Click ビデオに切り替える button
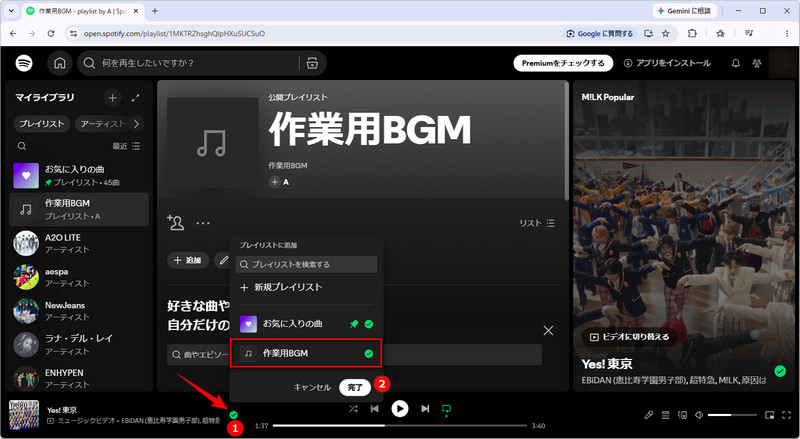800x439 pixels. point(629,337)
